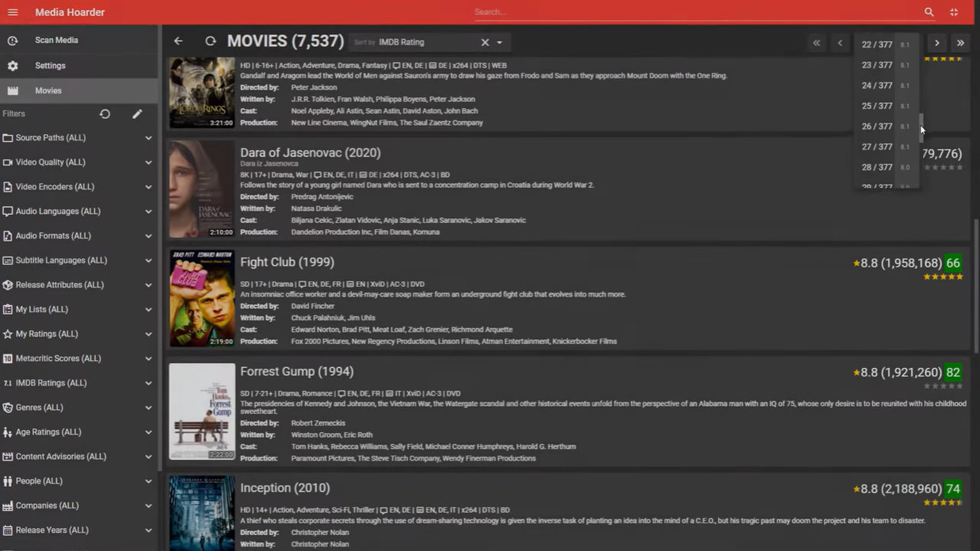
Task: Click the Release Years calendar icon
Action: coord(8,530)
